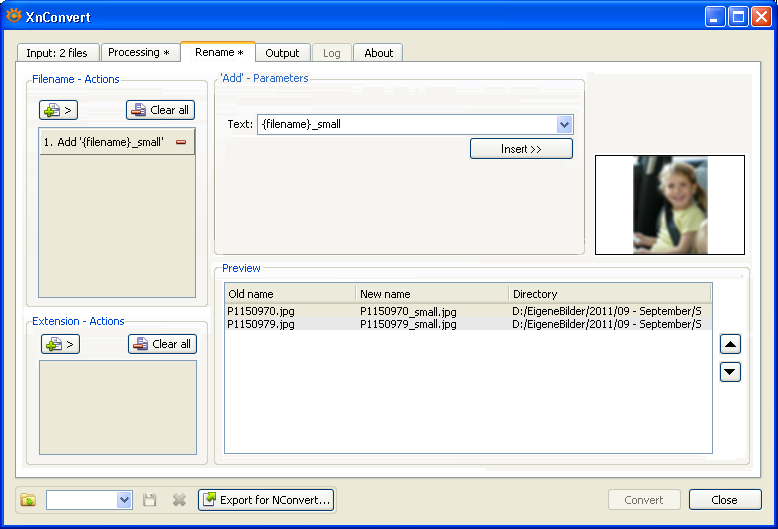Image resolution: width=778 pixels, height=529 pixels.
Task: Click the New name column header
Action: (x=432, y=294)
